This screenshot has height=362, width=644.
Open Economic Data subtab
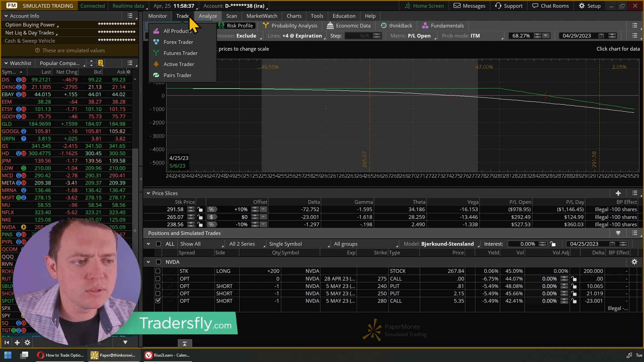coord(349,25)
